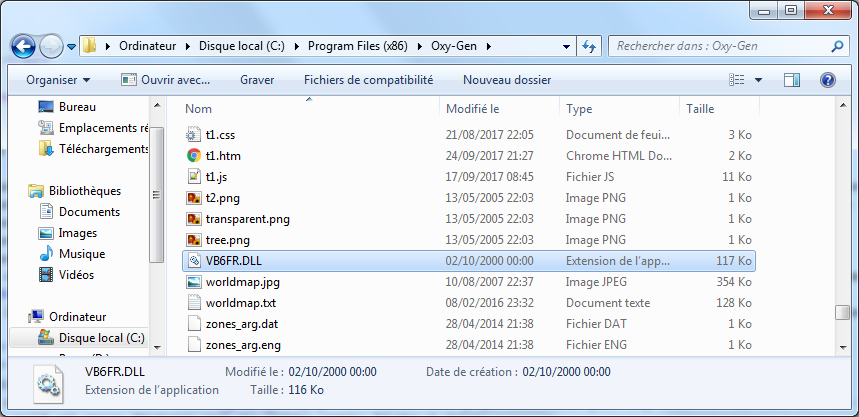Select the file name t1.htm

click(224, 156)
